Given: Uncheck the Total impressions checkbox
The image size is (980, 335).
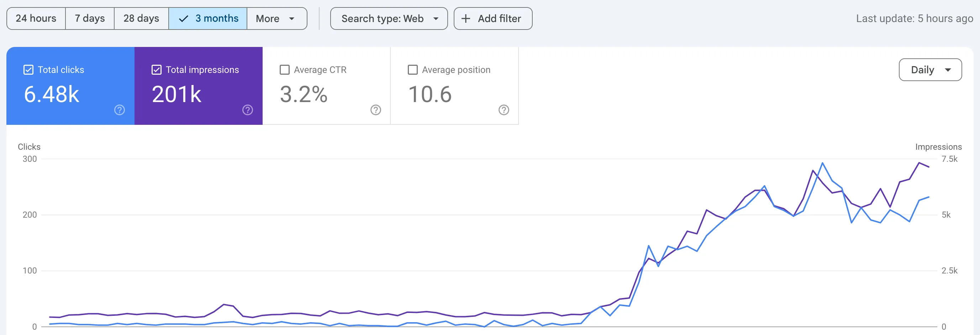Looking at the screenshot, I should pyautogui.click(x=156, y=70).
